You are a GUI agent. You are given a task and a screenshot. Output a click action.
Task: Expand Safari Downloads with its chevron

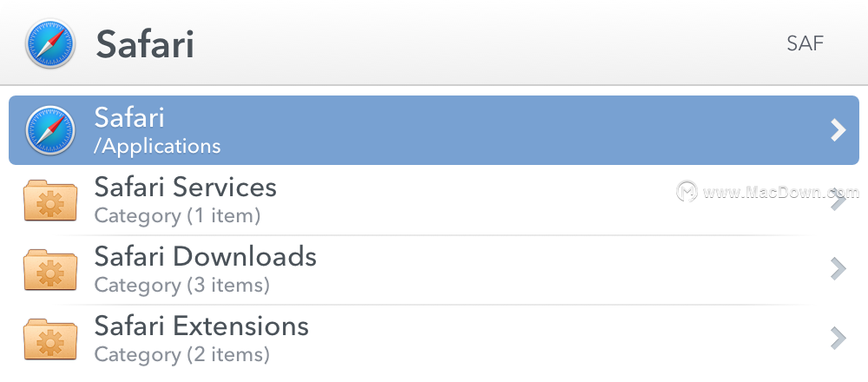tap(838, 269)
